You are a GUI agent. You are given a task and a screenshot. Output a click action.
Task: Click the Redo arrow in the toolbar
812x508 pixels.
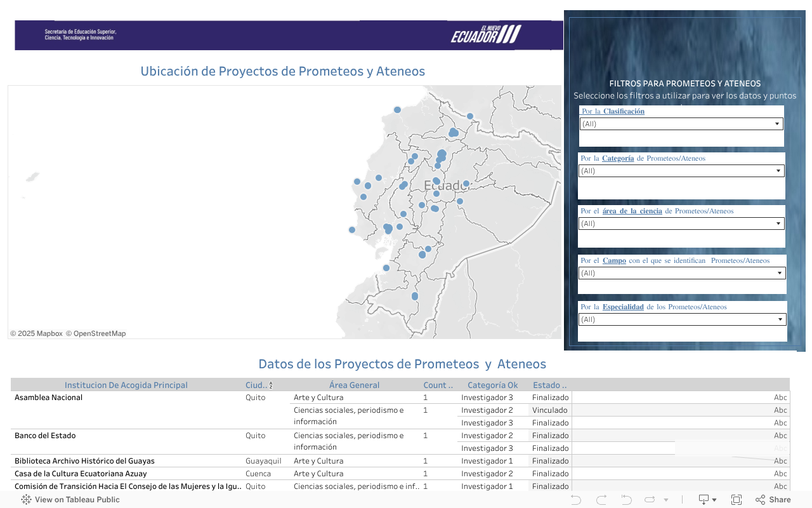601,500
